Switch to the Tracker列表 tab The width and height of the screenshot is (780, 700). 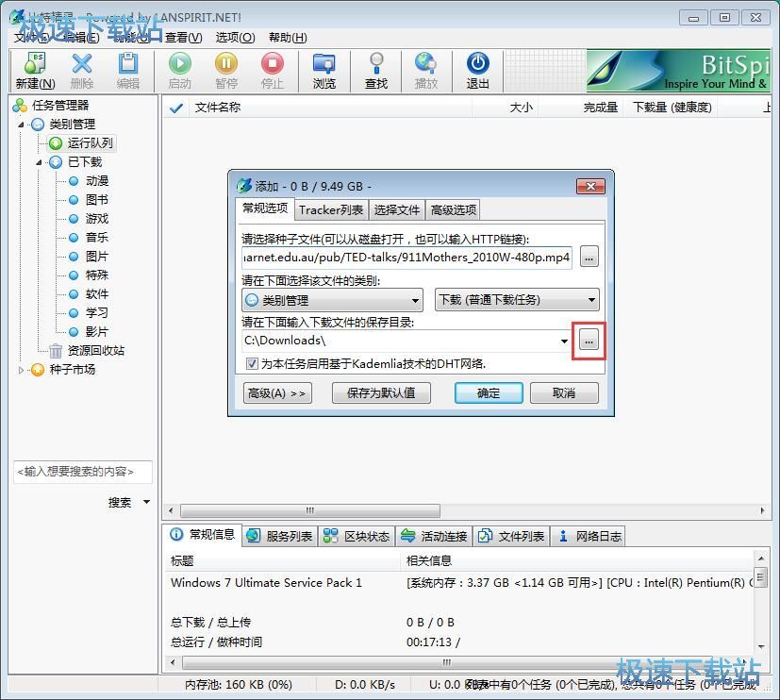(x=331, y=210)
